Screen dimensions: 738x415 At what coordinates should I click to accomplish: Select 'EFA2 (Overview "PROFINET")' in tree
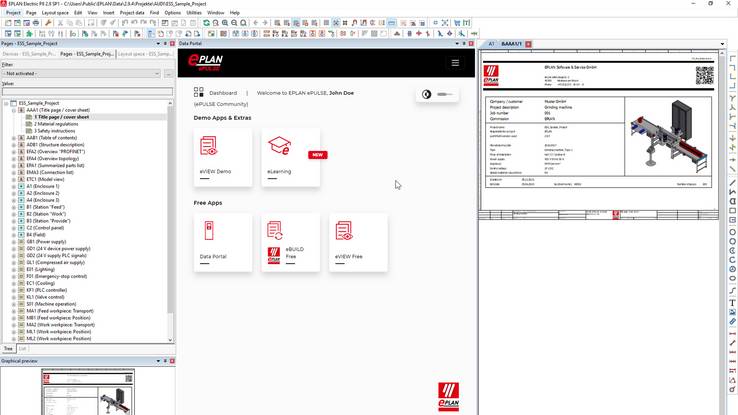(x=56, y=152)
